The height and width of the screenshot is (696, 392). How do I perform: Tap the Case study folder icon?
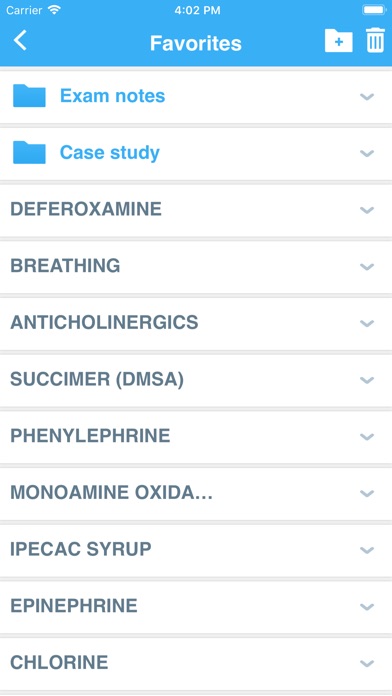[29, 152]
